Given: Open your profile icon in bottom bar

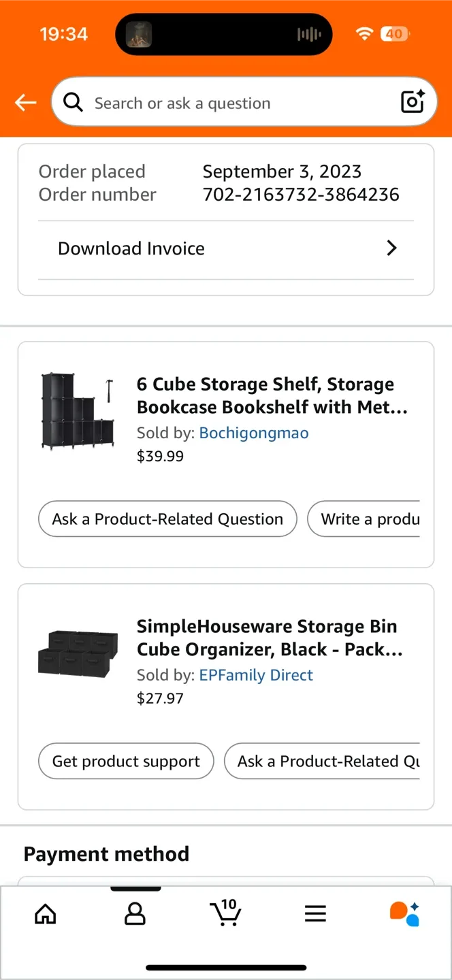Looking at the screenshot, I should pyautogui.click(x=135, y=914).
